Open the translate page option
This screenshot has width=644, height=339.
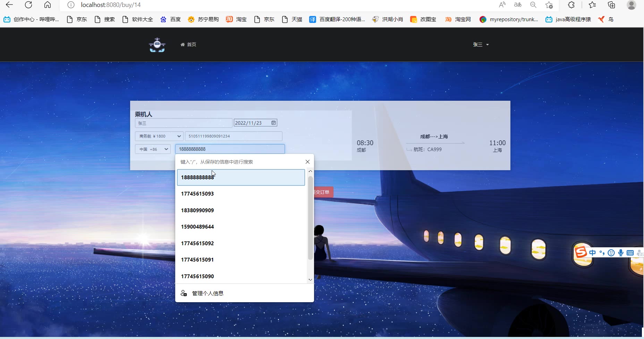click(518, 5)
